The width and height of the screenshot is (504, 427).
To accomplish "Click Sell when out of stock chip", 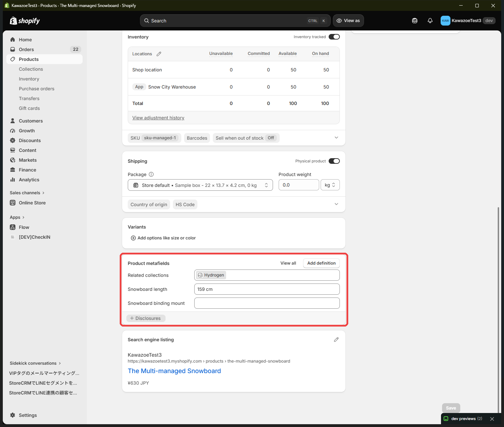I will click(246, 138).
